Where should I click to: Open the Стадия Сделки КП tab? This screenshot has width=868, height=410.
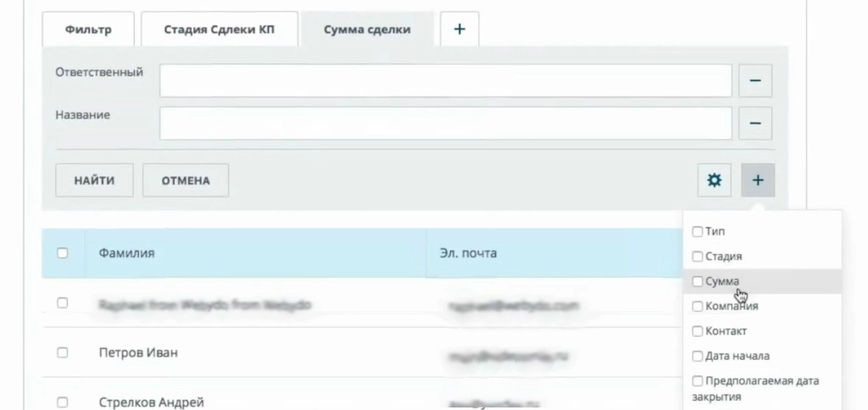tap(219, 30)
